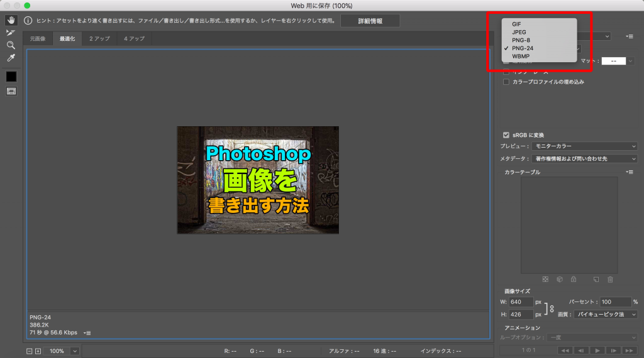This screenshot has height=358, width=644.
Task: Click the マット white color field
Action: pos(614,61)
